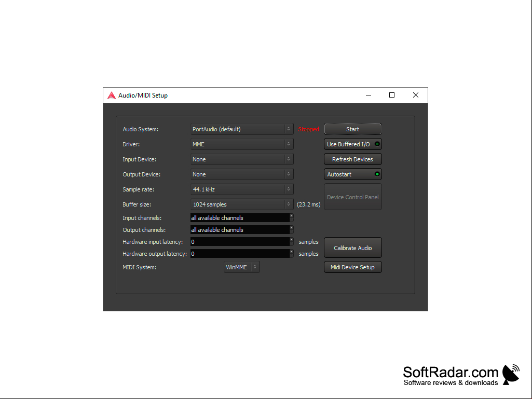532x399 pixels.
Task: Click the Hardware output latency spinner arrows
Action: [x=292, y=253]
